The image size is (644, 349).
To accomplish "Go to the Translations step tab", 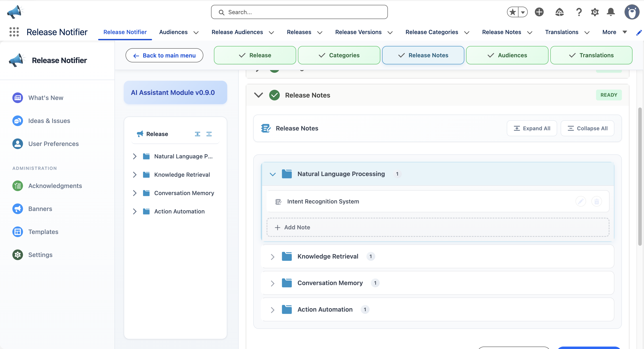I will [591, 55].
